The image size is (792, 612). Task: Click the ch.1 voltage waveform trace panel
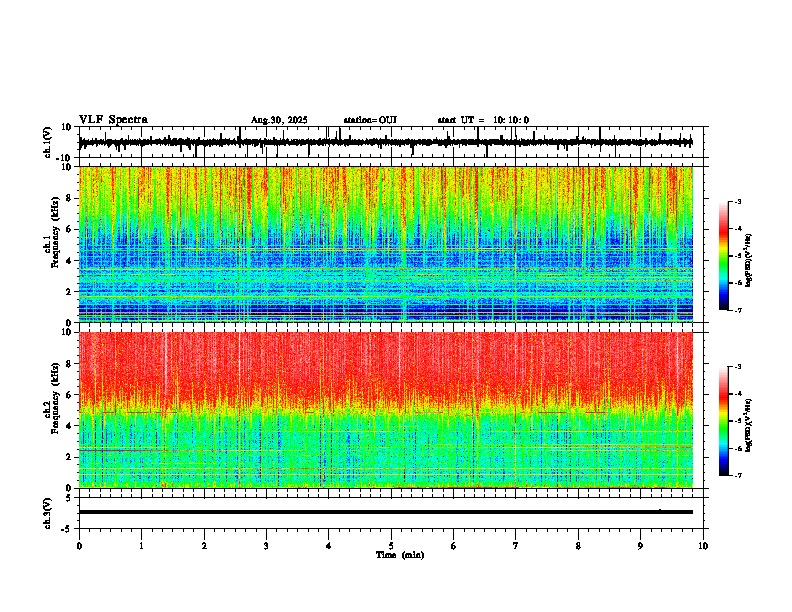coord(391,142)
